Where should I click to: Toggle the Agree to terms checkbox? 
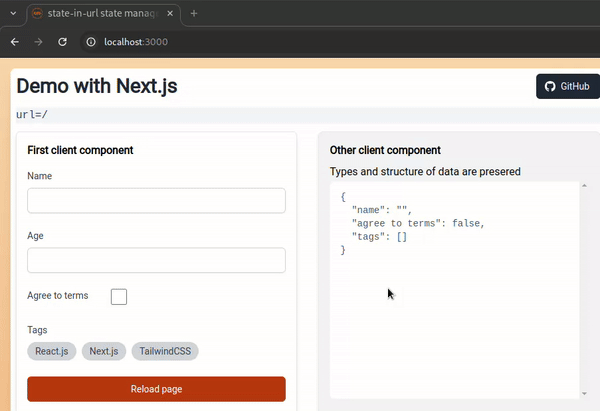pos(119,297)
